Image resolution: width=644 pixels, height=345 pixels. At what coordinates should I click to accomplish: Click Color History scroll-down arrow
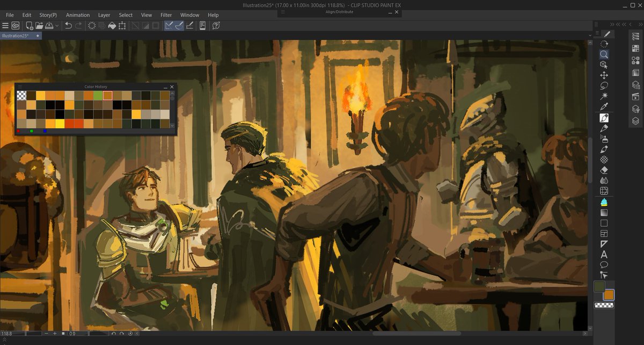click(172, 125)
